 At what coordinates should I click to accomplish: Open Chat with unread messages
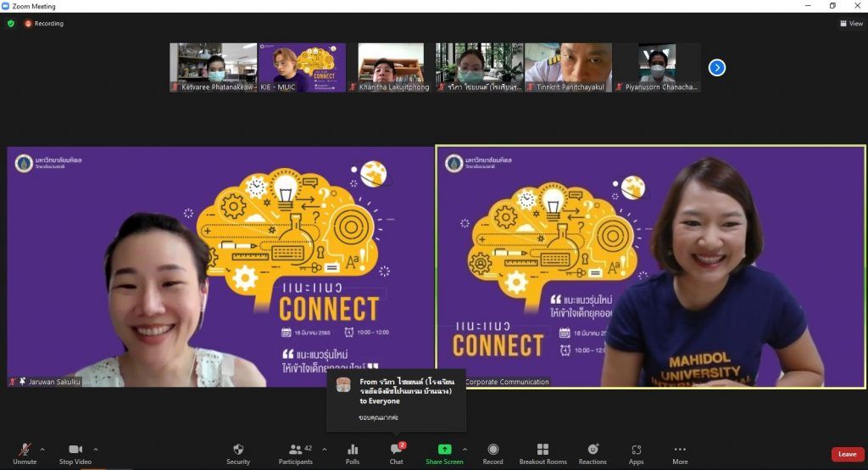[x=396, y=453]
